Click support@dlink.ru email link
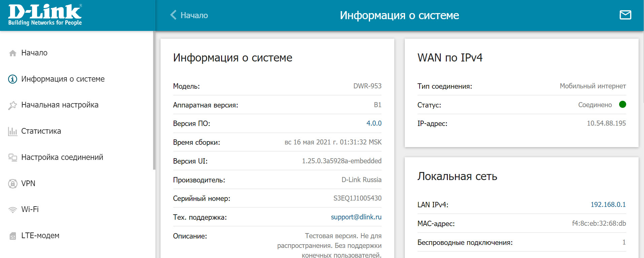The height and width of the screenshot is (258, 644). pos(356,217)
